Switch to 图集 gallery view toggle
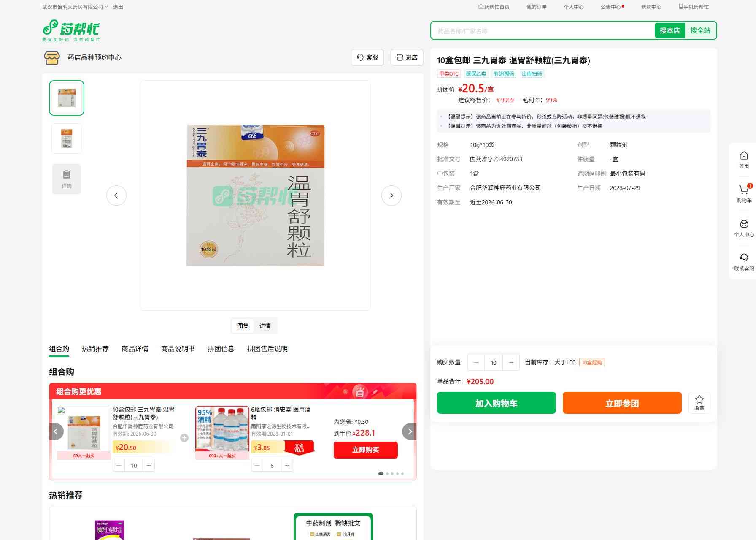 pyautogui.click(x=243, y=326)
